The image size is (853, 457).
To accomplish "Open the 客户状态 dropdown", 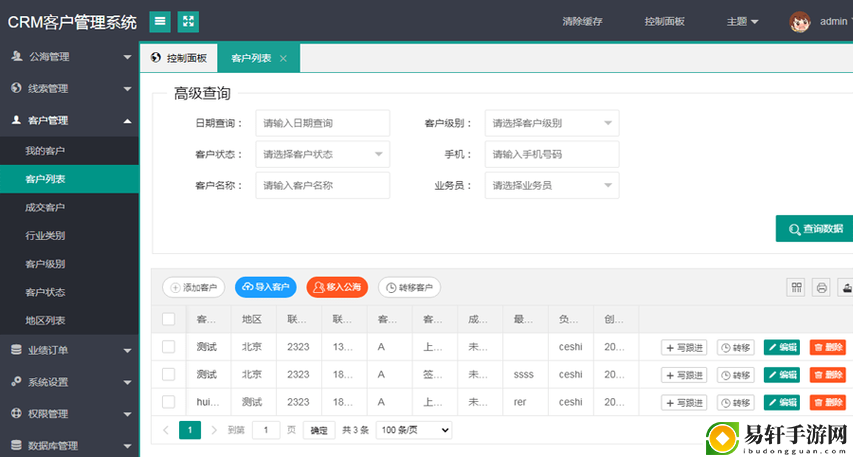I will coord(323,154).
